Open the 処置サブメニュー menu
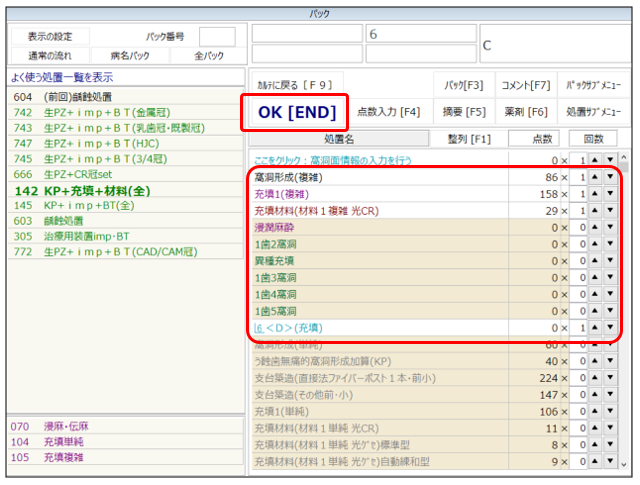The width and height of the screenshot is (640, 485). pyautogui.click(x=593, y=112)
